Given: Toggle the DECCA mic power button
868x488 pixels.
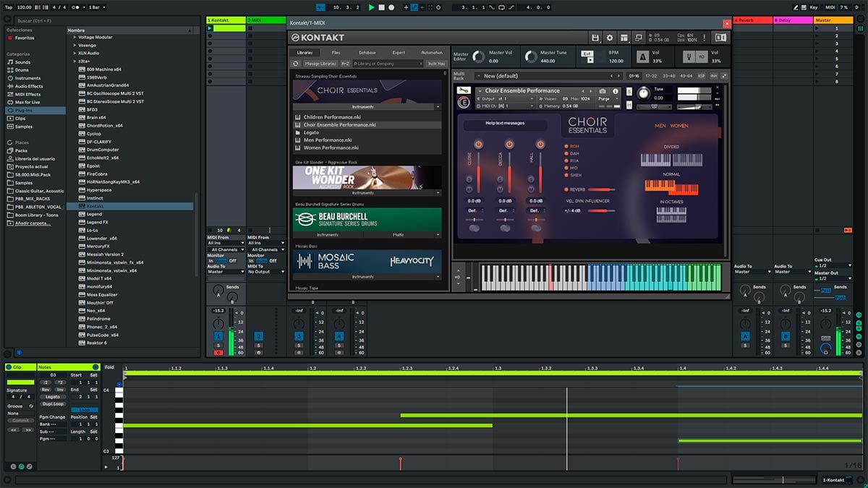Looking at the screenshot, I should 508,145.
